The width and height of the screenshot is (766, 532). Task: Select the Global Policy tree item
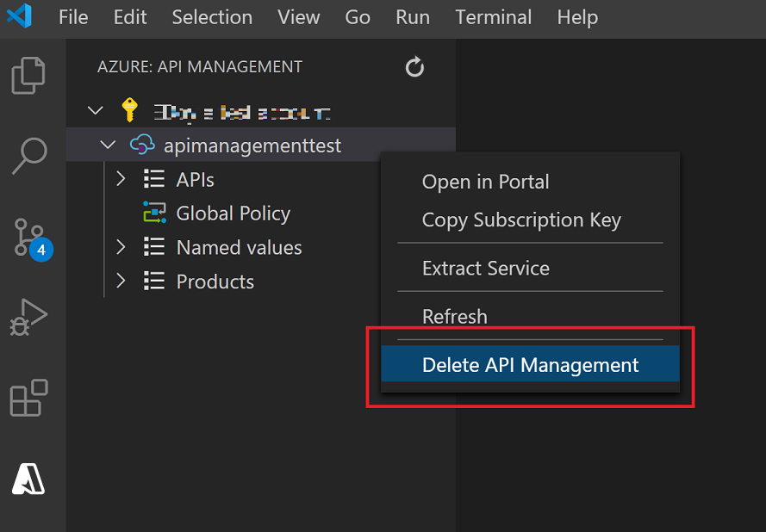pyautogui.click(x=233, y=213)
